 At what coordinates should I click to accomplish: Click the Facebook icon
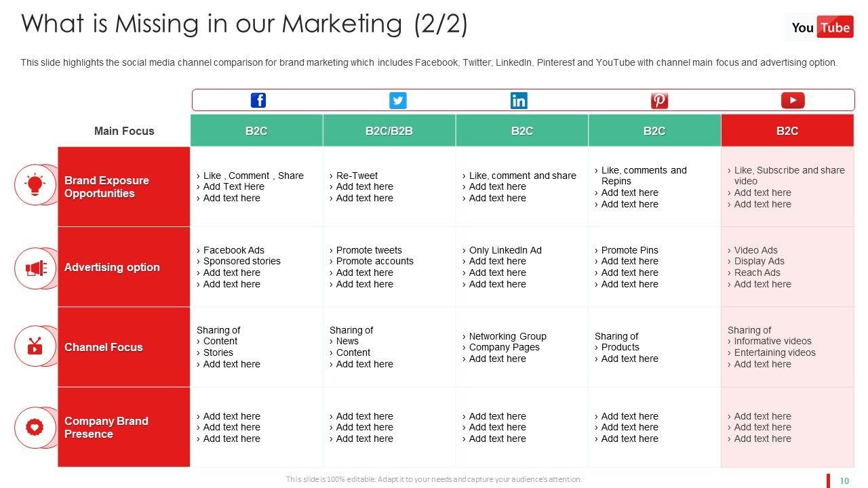(258, 100)
